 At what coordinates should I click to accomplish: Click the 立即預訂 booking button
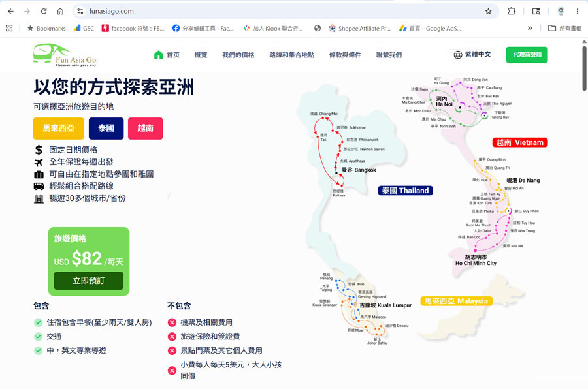tap(88, 280)
